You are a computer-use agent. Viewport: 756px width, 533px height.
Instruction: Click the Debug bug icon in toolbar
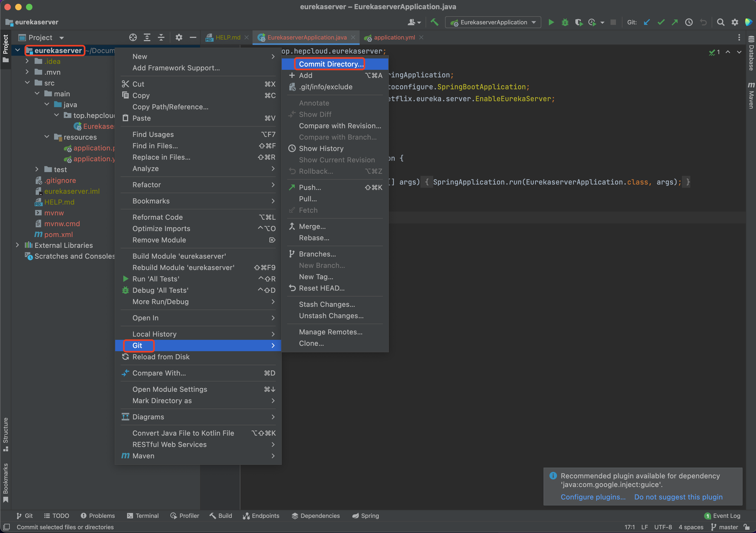565,22
